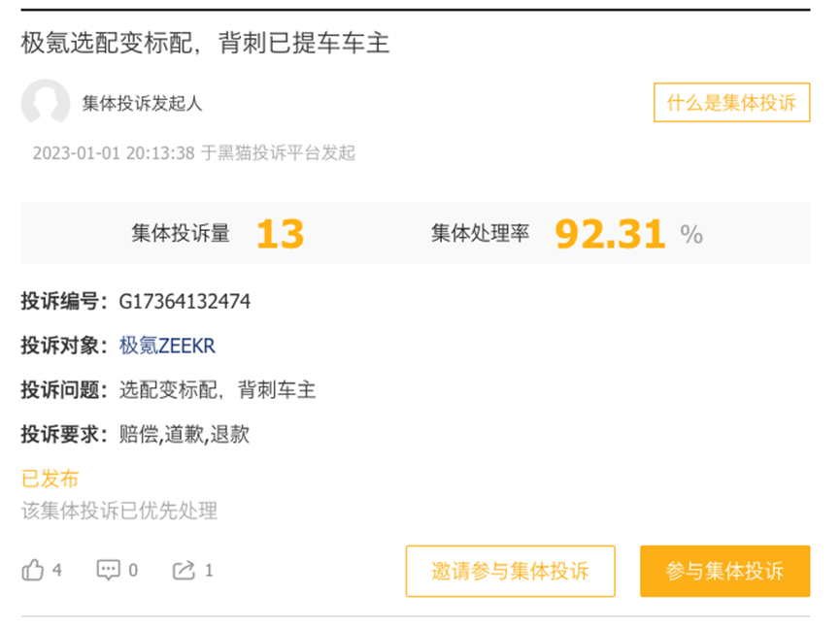Click the like count number 4
The image size is (840, 628).
click(57, 570)
